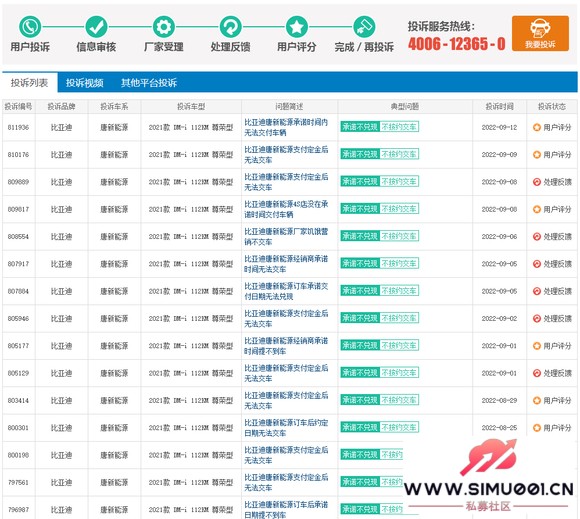This screenshot has width=580, height=519.
Task: Open the 经销商承诺时间无法交车 complaint link
Action: [x=286, y=264]
